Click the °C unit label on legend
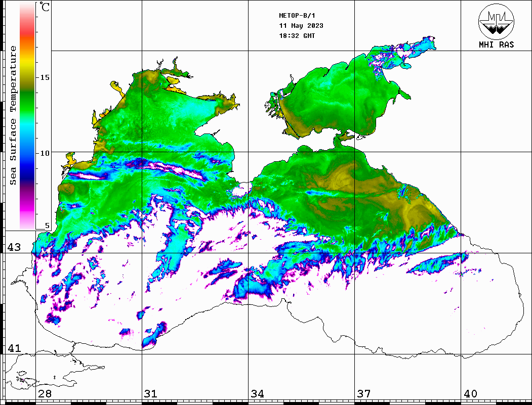This screenshot has height=405, width=532. click(x=44, y=6)
